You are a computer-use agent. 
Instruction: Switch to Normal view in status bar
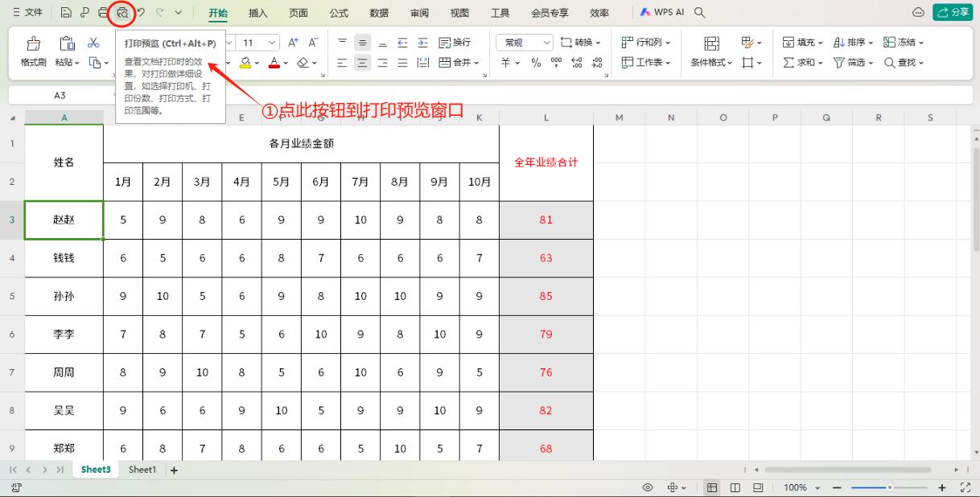[713, 487]
